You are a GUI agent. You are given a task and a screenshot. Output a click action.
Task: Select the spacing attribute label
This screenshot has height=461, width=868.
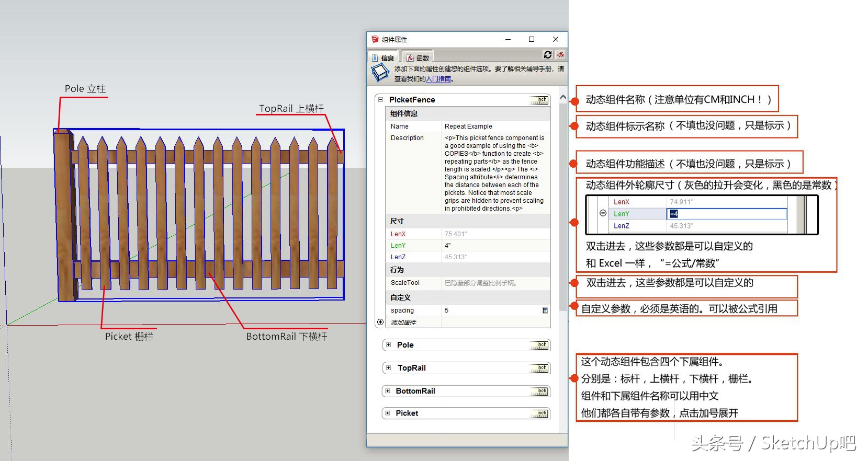[x=402, y=310]
